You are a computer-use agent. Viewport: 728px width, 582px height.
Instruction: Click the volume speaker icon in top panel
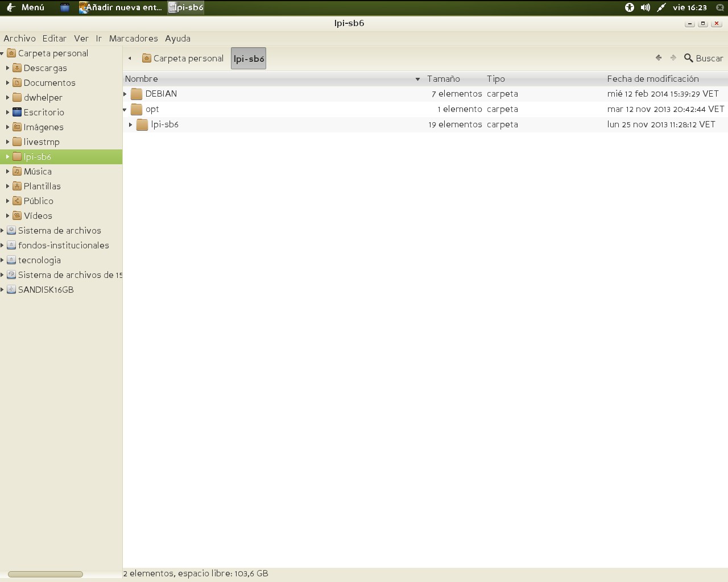coord(645,7)
